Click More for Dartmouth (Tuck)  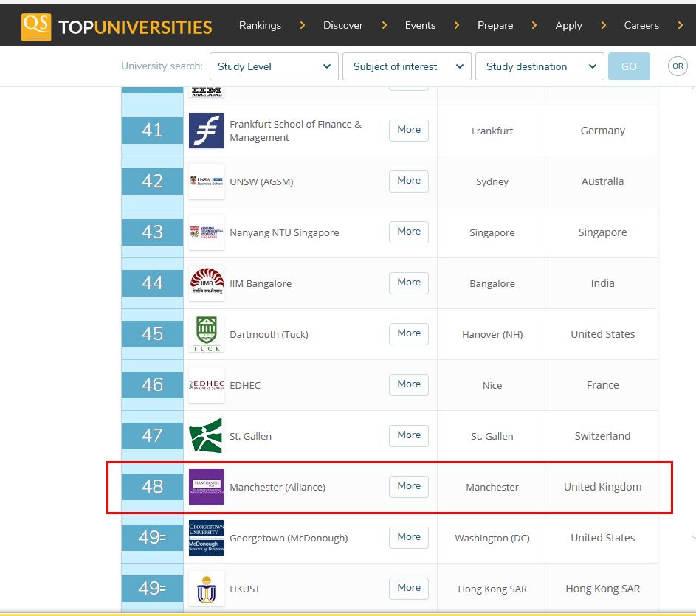409,333
